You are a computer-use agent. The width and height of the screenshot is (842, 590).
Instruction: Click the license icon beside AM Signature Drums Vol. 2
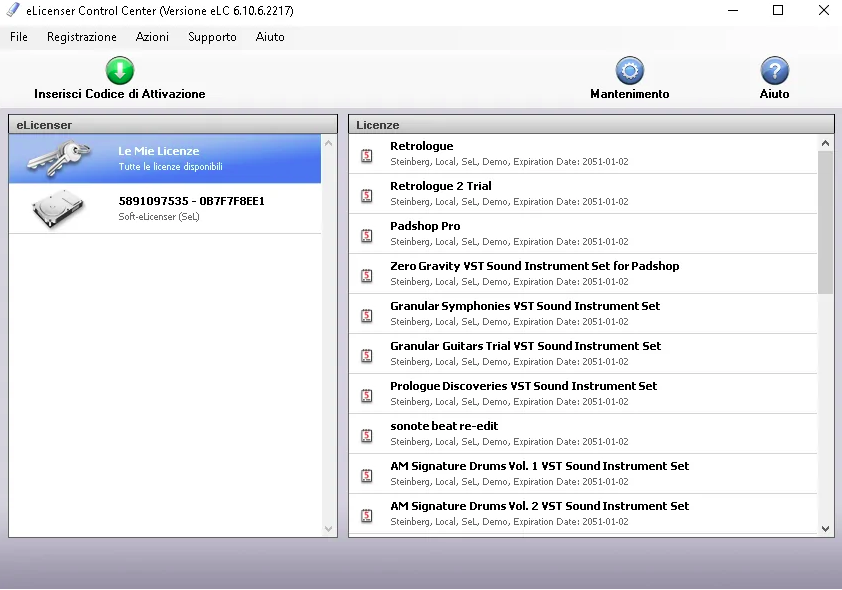(x=367, y=515)
